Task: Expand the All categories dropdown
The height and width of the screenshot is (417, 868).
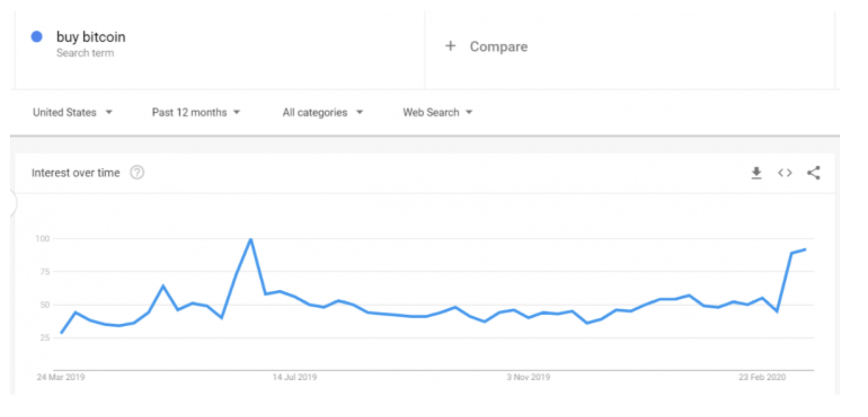Action: coord(321,112)
